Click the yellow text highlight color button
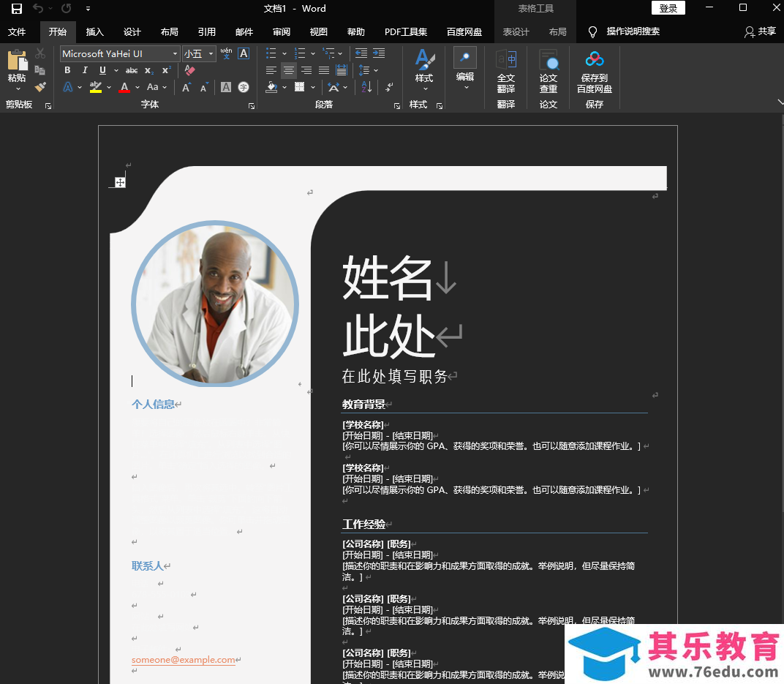This screenshot has width=784, height=684. (x=96, y=87)
